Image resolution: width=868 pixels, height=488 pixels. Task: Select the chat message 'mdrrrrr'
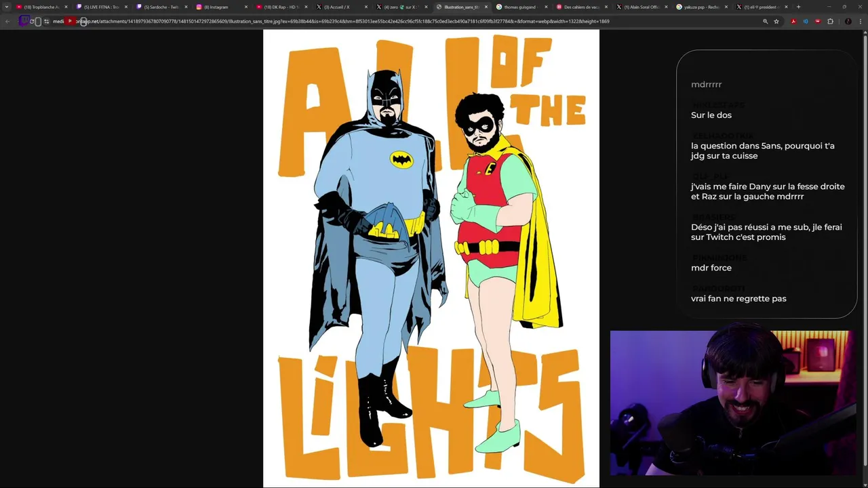click(706, 85)
